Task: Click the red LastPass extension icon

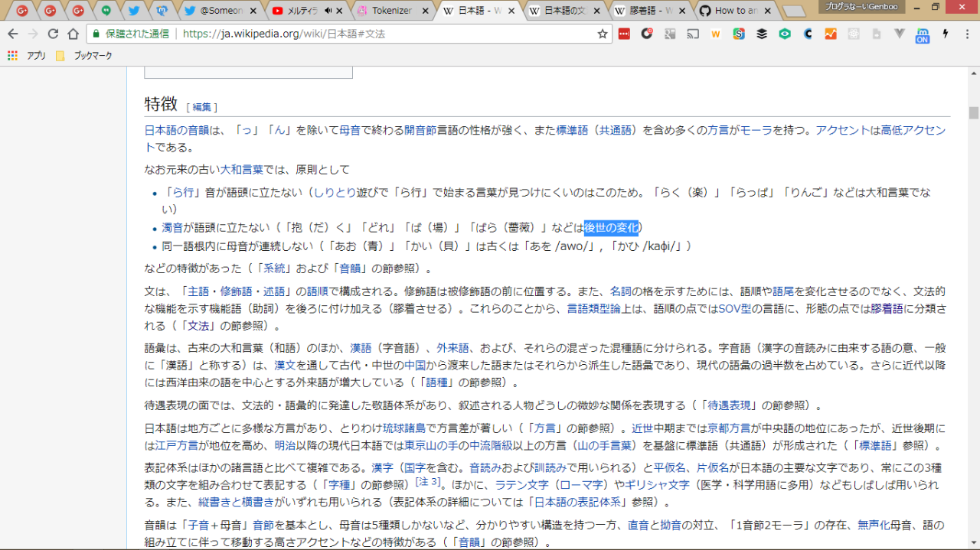Action: (624, 34)
